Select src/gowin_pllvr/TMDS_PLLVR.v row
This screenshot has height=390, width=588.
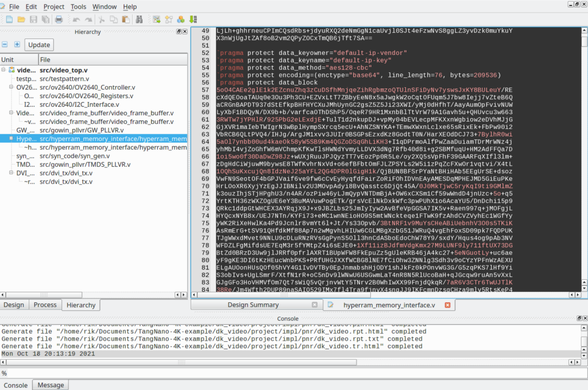click(x=94, y=165)
